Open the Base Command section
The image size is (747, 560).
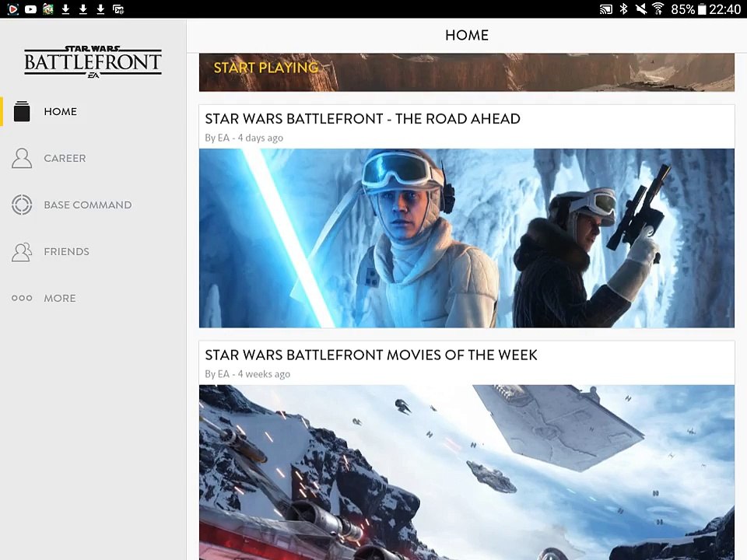pos(93,205)
